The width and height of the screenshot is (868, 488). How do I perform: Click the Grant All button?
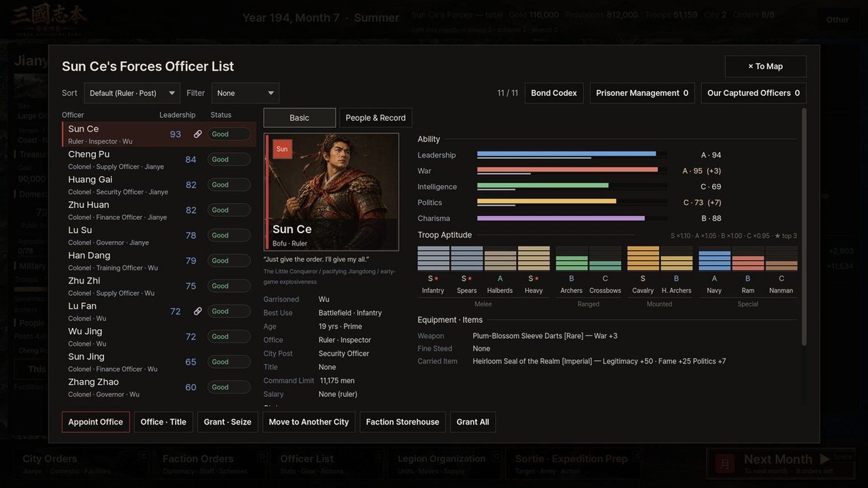(472, 422)
